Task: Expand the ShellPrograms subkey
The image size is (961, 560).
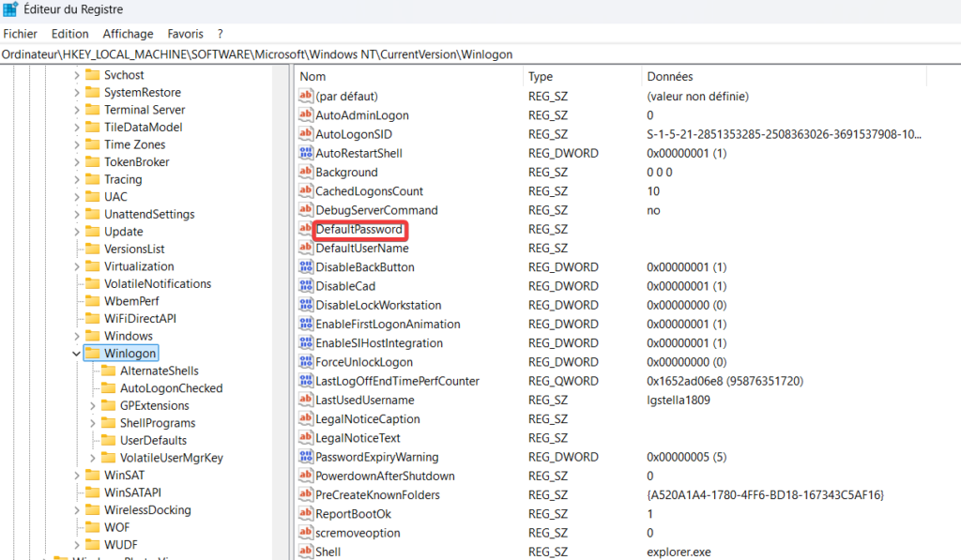Action: pyautogui.click(x=93, y=423)
